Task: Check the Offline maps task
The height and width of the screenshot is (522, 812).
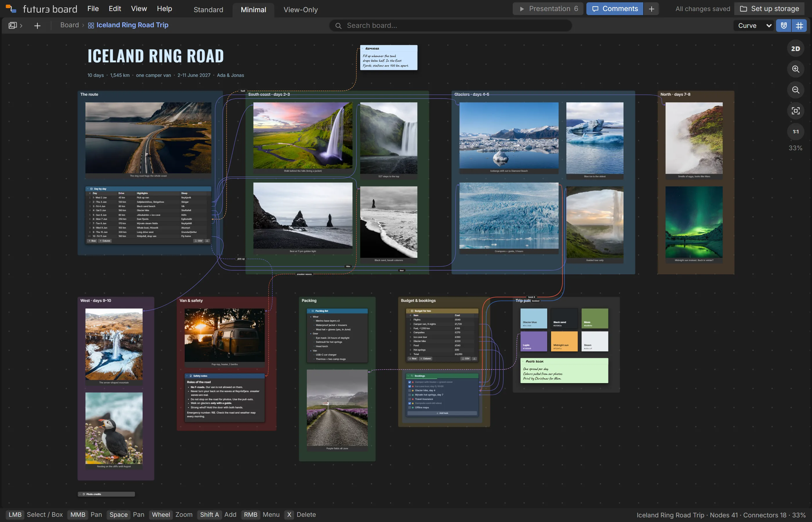Action: click(409, 407)
